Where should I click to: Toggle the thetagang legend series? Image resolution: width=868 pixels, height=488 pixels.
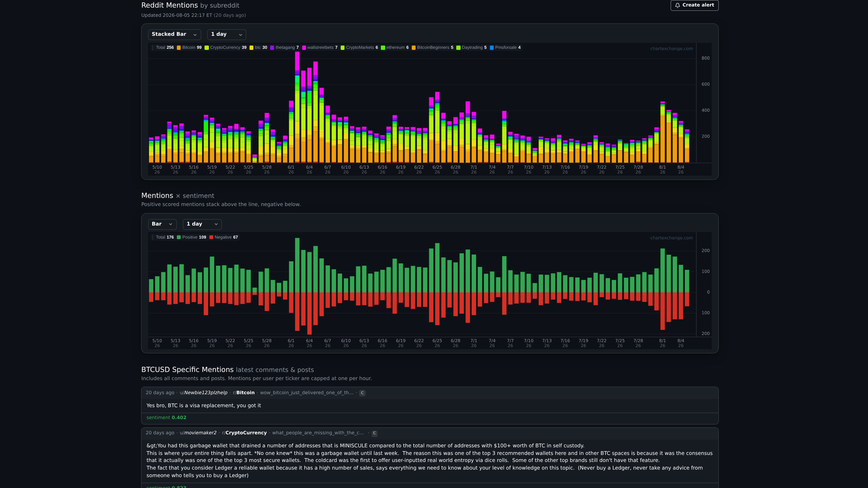pos(284,47)
